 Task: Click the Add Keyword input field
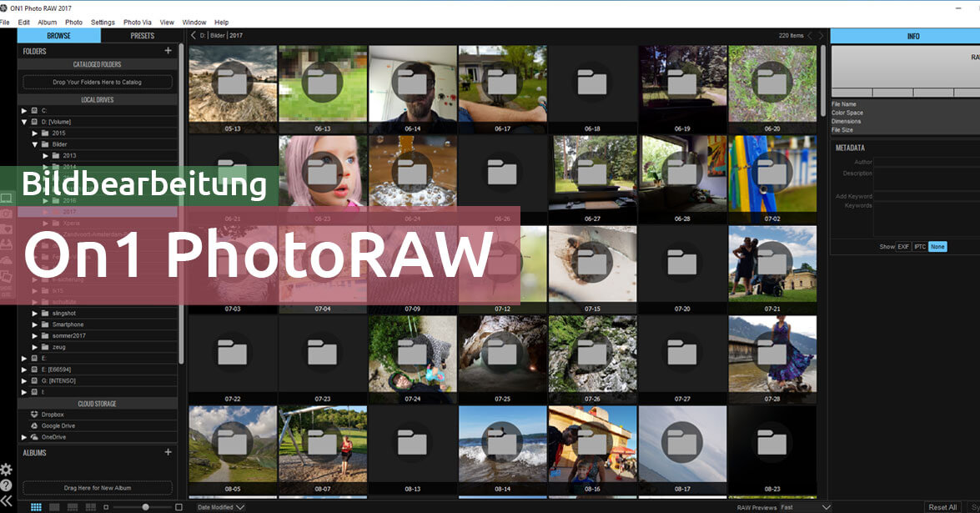coord(927,196)
